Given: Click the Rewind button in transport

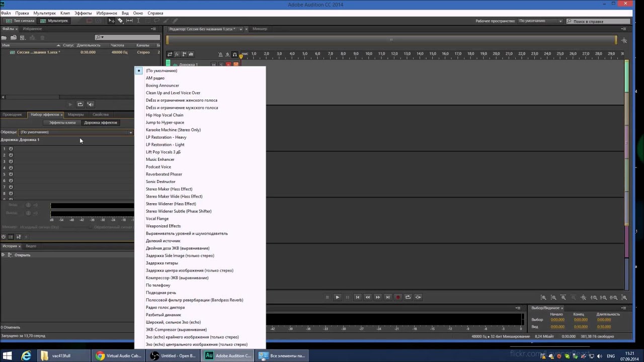Looking at the screenshot, I should click(x=368, y=297).
